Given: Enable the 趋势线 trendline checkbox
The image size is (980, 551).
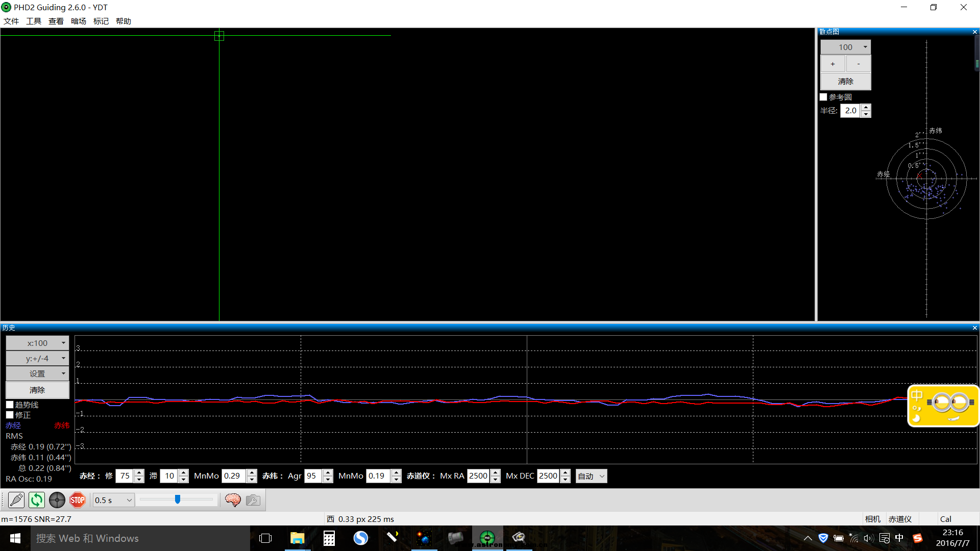Looking at the screenshot, I should click(10, 405).
